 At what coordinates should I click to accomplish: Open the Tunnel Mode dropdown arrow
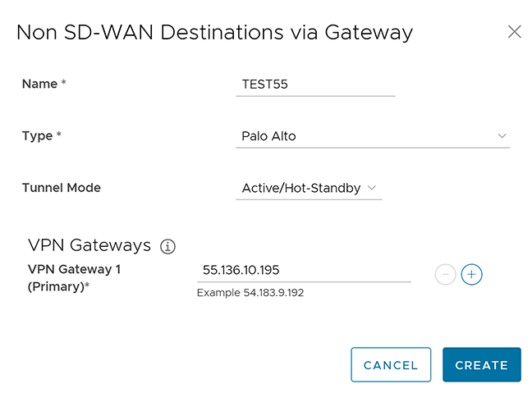coord(372,188)
